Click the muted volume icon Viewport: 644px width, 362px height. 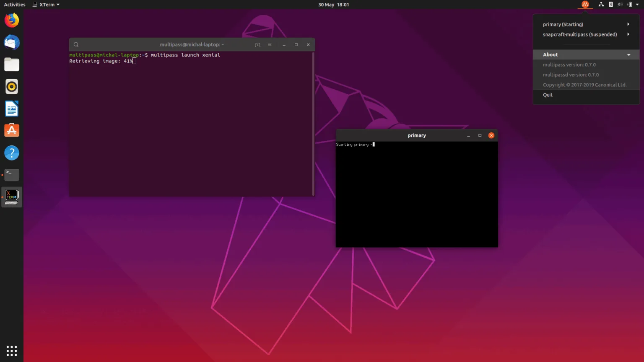tap(620, 4)
